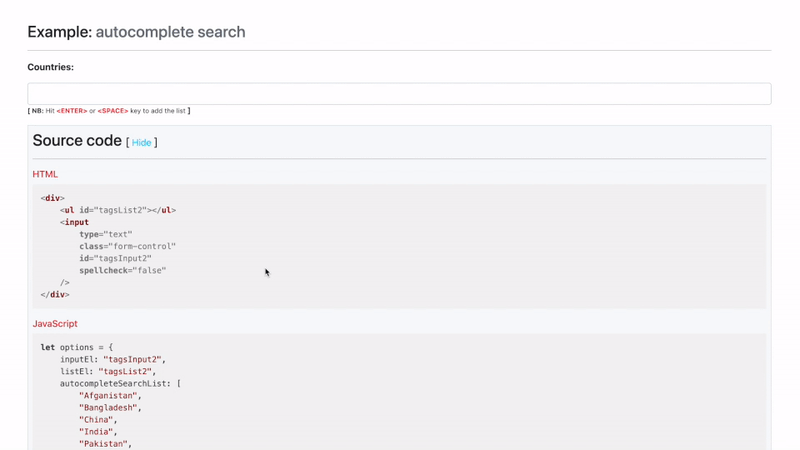
Task: Click the <SPACE> key hint text
Action: 113,111
